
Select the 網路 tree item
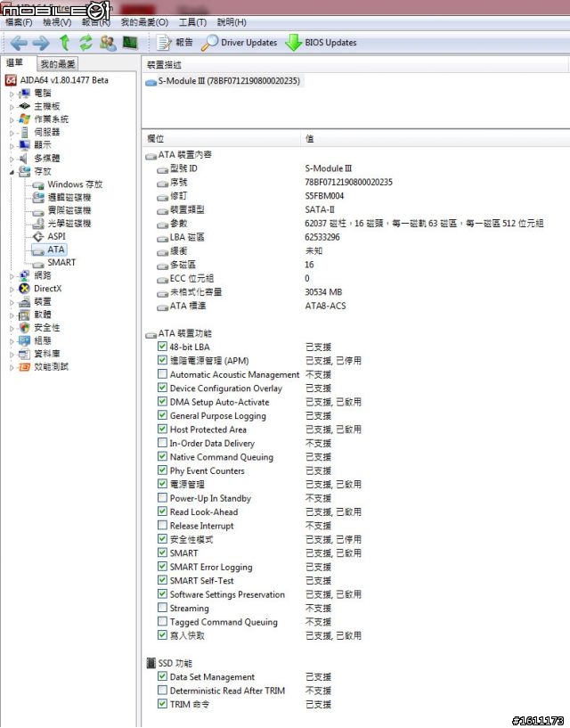point(36,275)
